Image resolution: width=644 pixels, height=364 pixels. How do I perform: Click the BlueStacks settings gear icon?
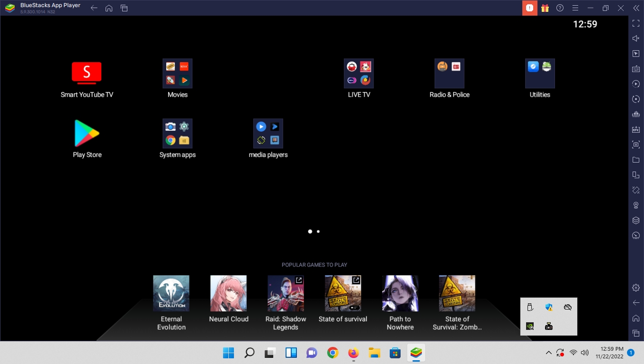(x=636, y=288)
